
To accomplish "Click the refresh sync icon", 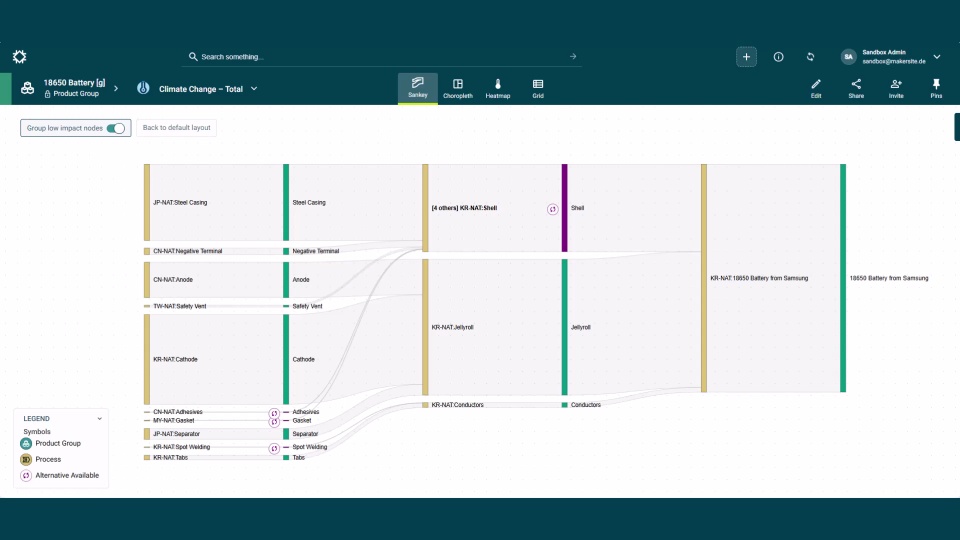I will pos(810,57).
